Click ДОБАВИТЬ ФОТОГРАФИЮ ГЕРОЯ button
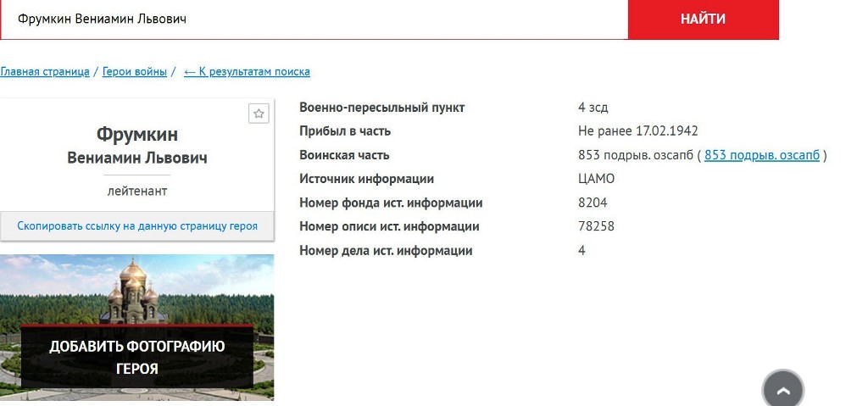868x406 pixels. point(137,357)
